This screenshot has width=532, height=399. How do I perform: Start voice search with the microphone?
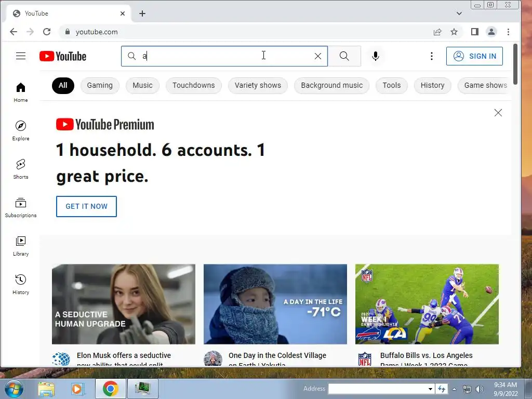pos(375,56)
